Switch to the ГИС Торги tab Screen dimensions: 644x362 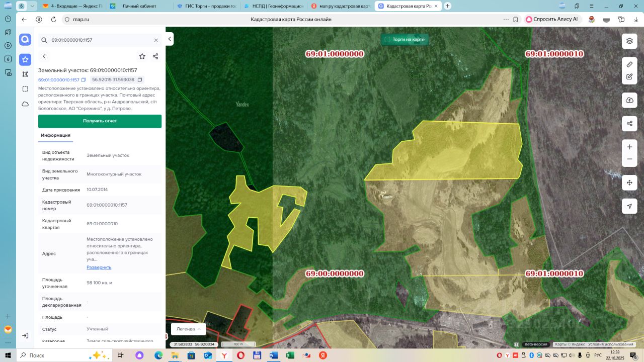[x=206, y=6]
